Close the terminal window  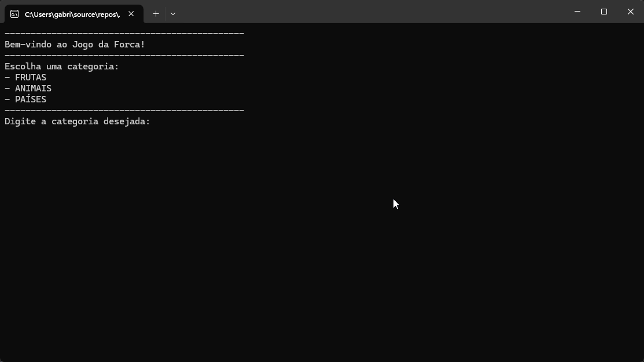(x=631, y=12)
